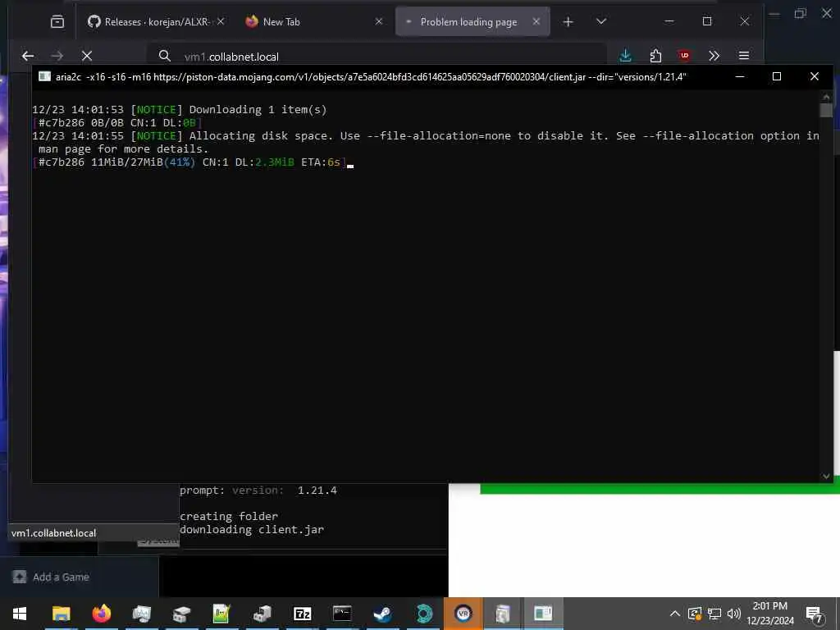Open the Windows Start menu

coord(20,614)
